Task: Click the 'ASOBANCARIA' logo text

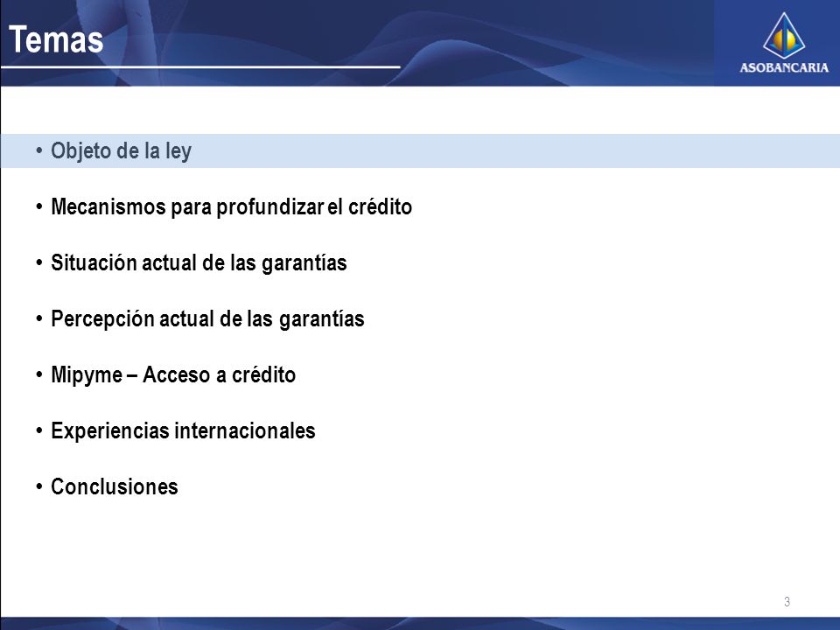Action: tap(784, 67)
